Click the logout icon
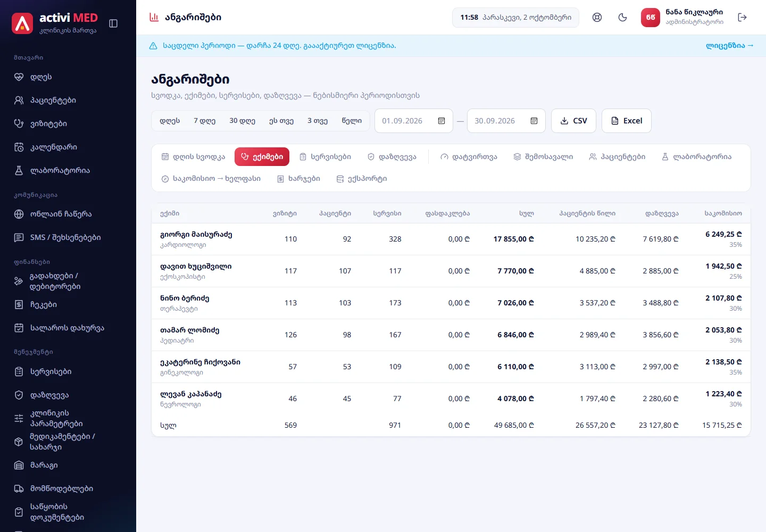 click(743, 18)
